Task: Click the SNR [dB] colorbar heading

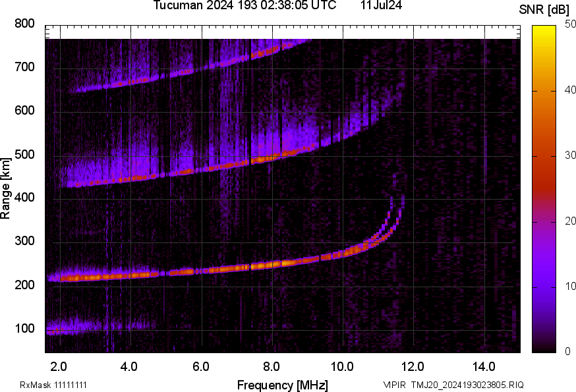Action: [544, 9]
